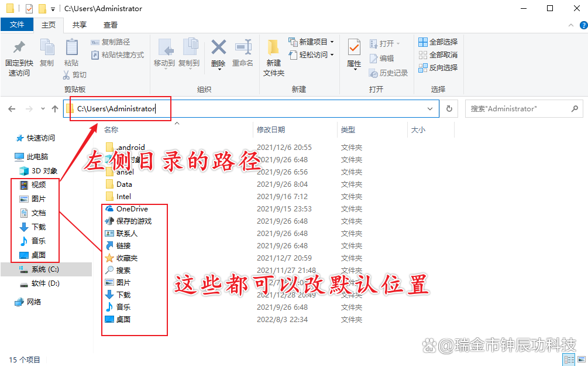Click the 属性 properties icon
The image size is (588, 366).
click(354, 47)
